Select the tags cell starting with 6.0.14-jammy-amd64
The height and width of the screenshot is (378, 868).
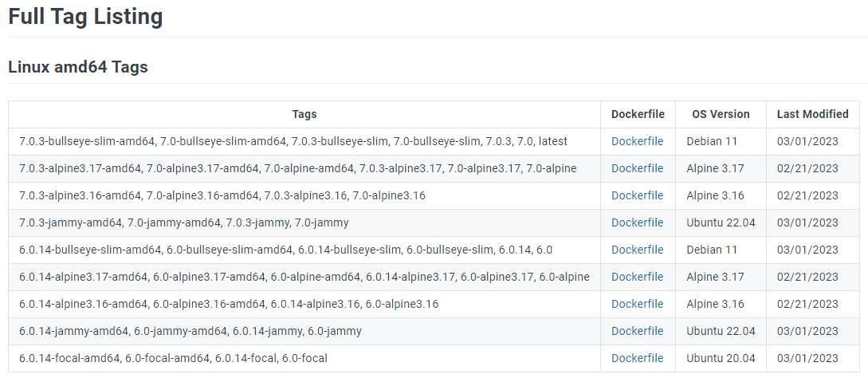[x=304, y=331]
